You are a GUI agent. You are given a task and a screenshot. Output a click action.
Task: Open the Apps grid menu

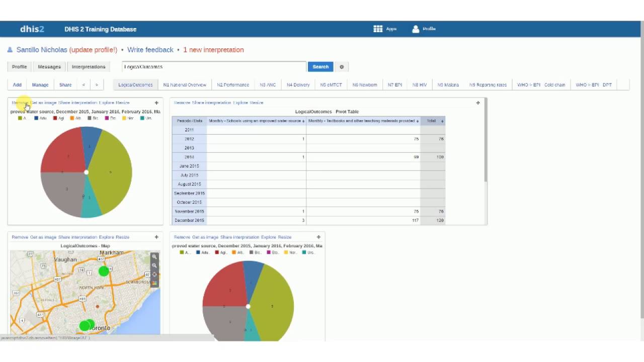click(385, 29)
